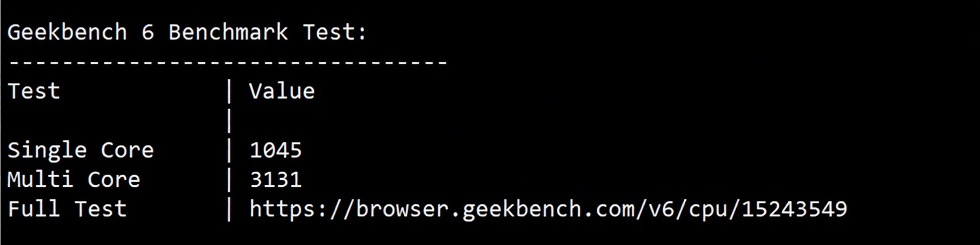Viewport: 980px width, 245px height.
Task: Click the Single Core score 1045
Action: coord(276,150)
